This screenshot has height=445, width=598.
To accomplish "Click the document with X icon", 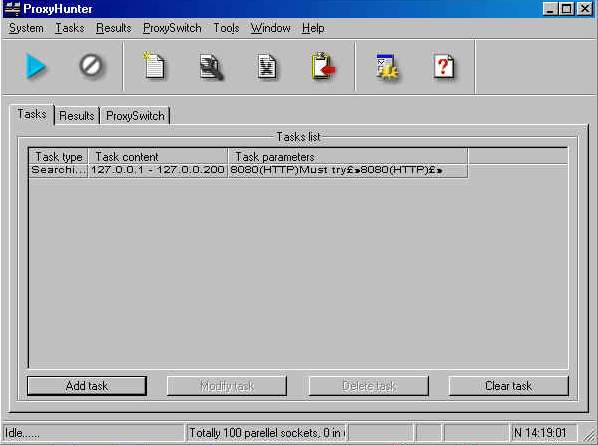I will [x=267, y=66].
